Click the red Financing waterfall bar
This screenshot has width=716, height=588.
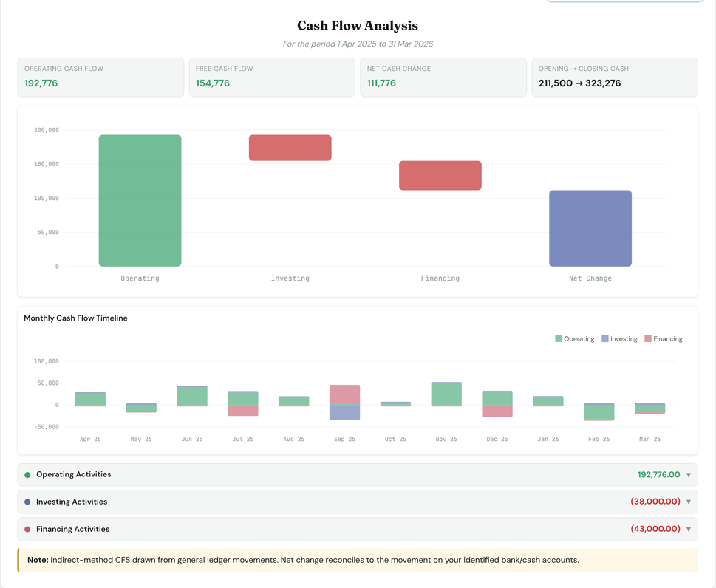point(440,175)
